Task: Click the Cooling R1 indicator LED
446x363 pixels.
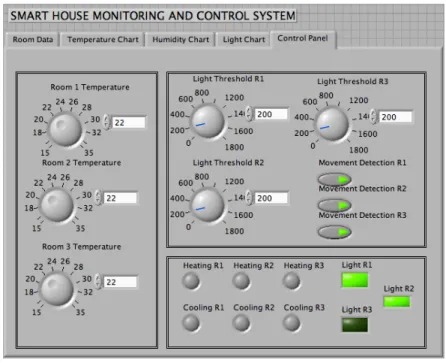Action: [x=191, y=323]
